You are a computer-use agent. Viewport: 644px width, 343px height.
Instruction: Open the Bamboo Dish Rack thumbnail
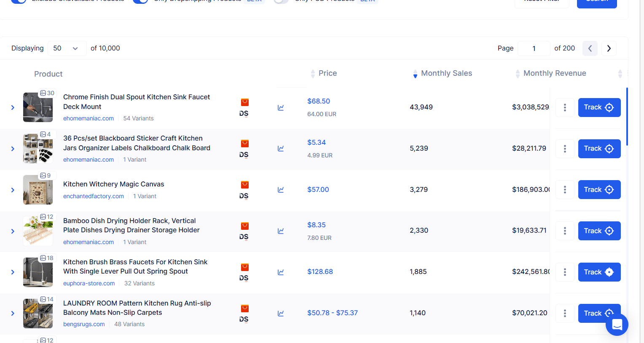tap(38, 231)
